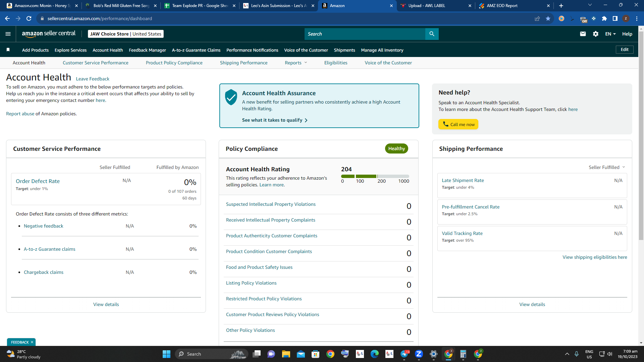Click View shipping eligibilities here
Viewport: 644px width, 362px height.
pos(595,257)
